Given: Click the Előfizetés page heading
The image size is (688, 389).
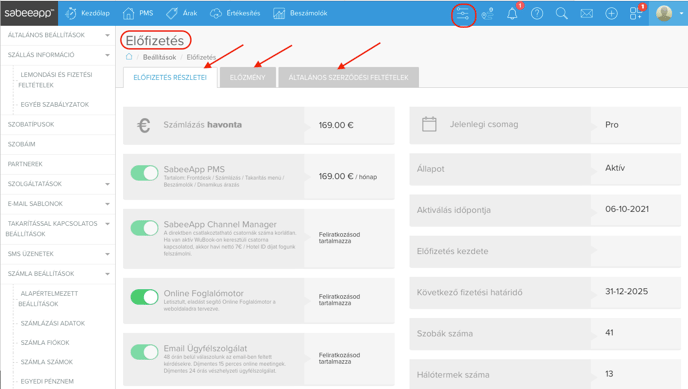Looking at the screenshot, I should pos(155,41).
